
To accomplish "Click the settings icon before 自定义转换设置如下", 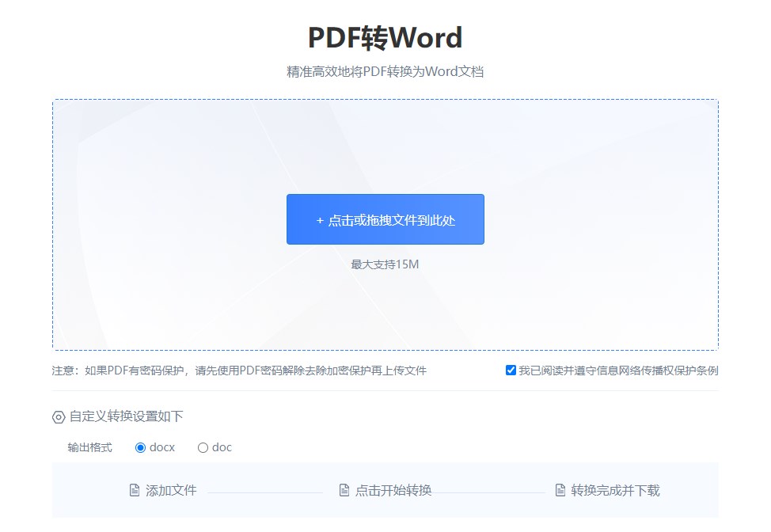I will 57,416.
